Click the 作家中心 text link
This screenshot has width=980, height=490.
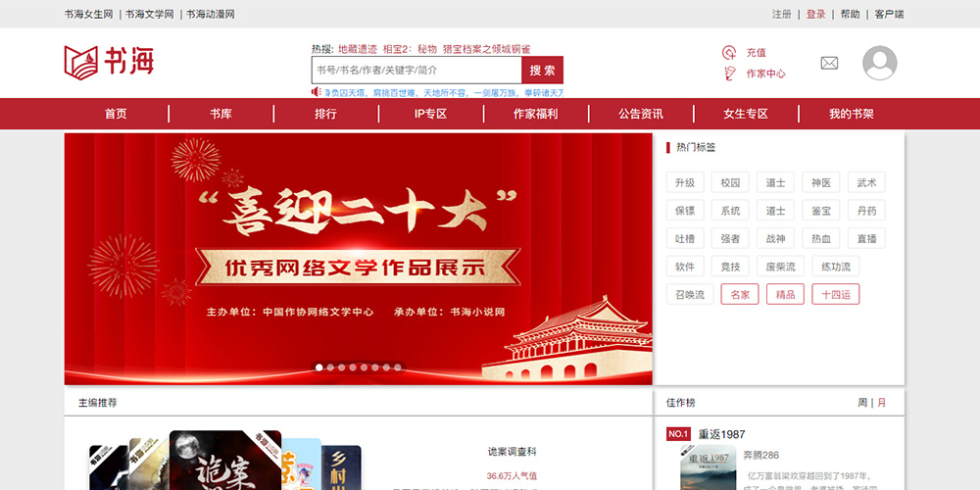click(x=765, y=73)
